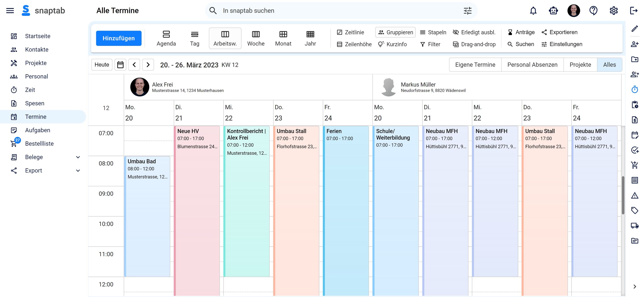Select the Projekte tab
Image resolution: width=644 pixels, height=297 pixels.
[580, 65]
